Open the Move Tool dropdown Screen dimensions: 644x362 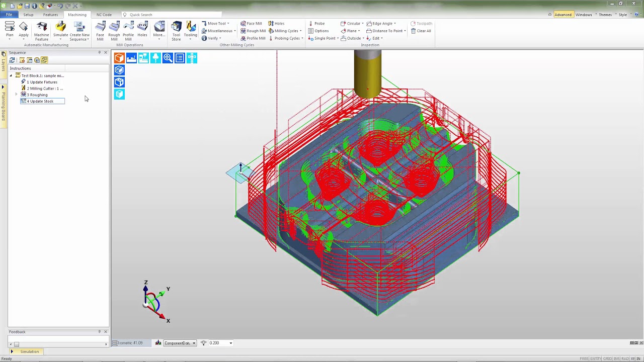coord(228,24)
